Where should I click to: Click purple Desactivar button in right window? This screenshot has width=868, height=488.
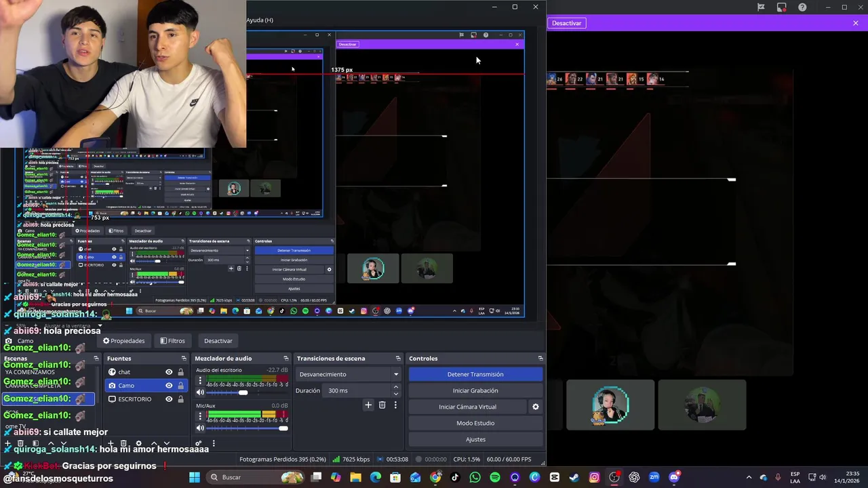566,23
